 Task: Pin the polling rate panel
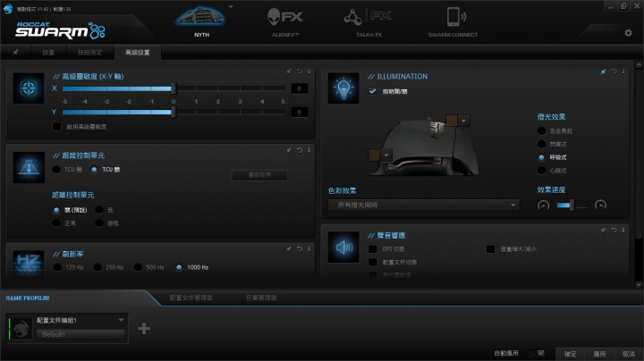pos(289,248)
